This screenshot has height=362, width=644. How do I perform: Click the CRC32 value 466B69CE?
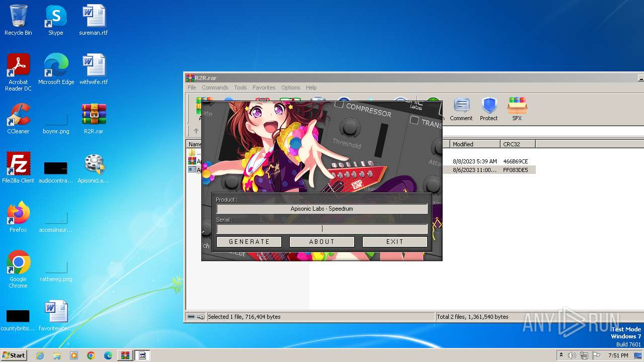[516, 161]
